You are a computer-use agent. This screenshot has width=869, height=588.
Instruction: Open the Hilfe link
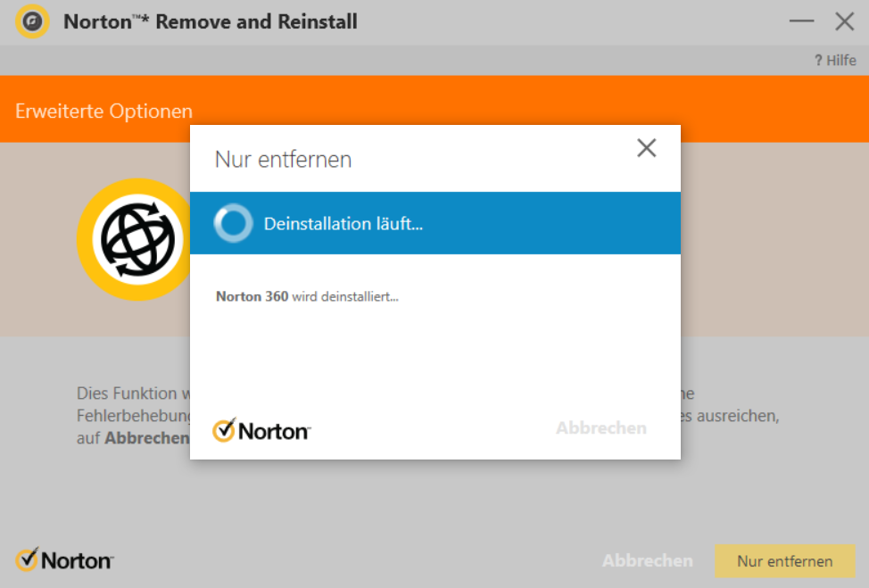coord(835,61)
